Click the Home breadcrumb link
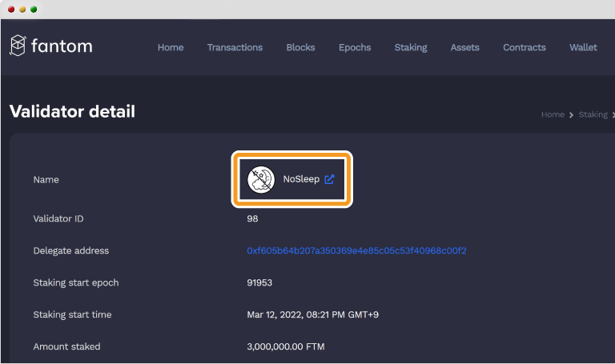This screenshot has width=615, height=364. pos(553,114)
